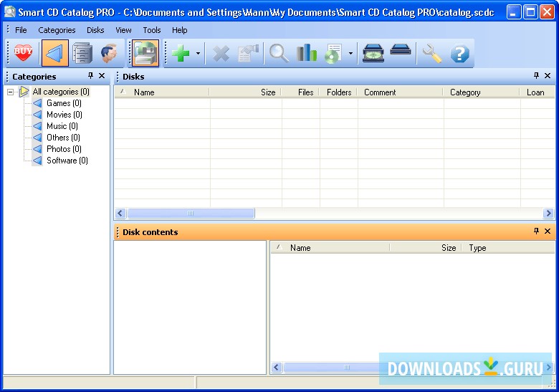Select All categories (0) in tree
This screenshot has height=392, width=559.
click(x=61, y=92)
